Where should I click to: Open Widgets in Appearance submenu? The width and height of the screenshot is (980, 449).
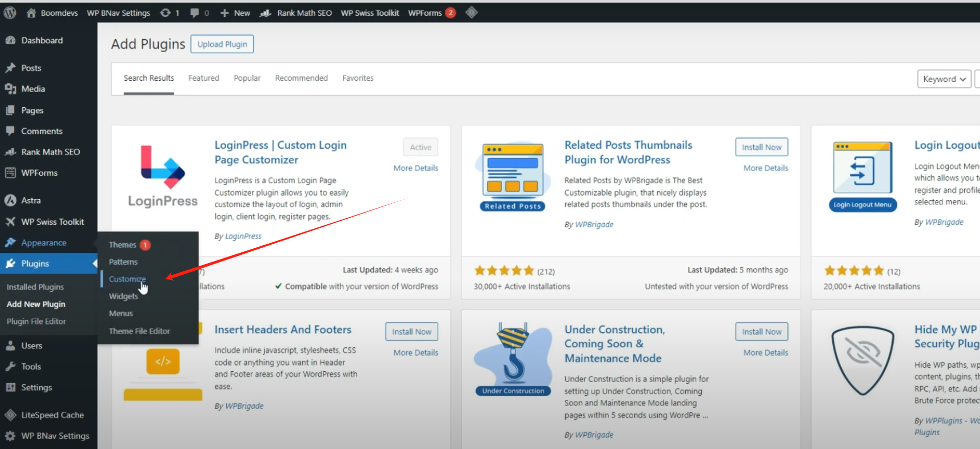click(x=124, y=296)
